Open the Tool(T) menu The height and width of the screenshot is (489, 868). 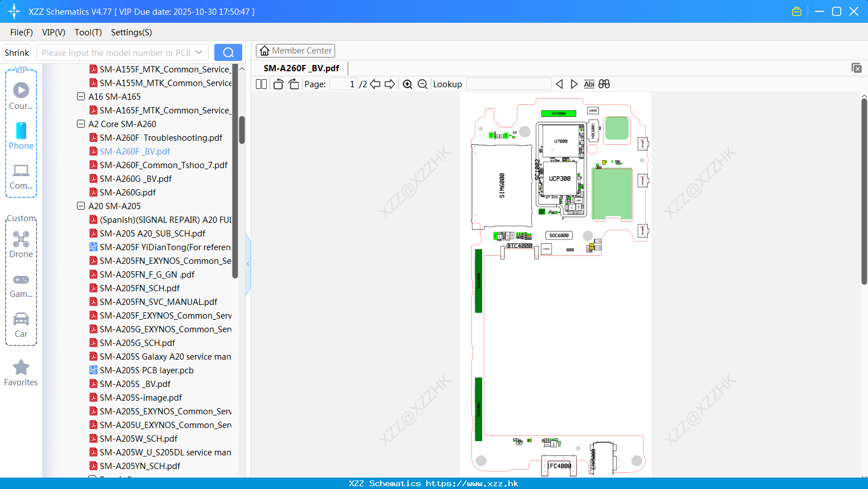pos(88,32)
